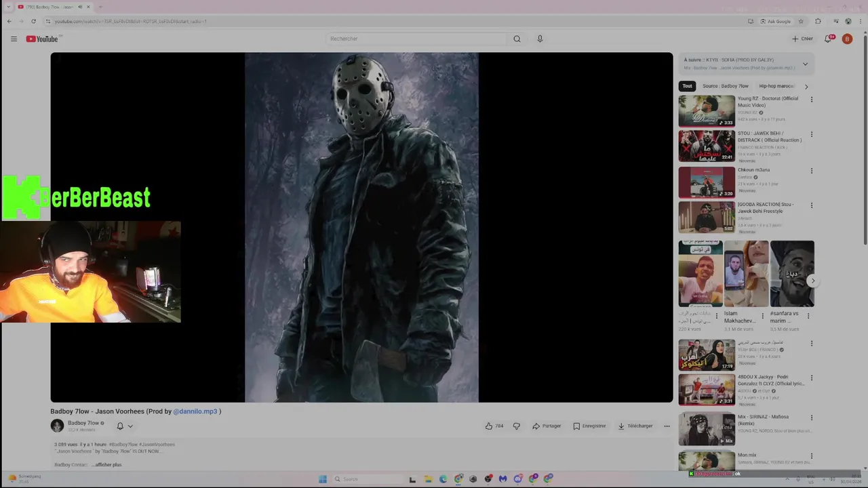
Task: Open GOOBA REACTION Stou thumbnail
Action: tap(707, 217)
